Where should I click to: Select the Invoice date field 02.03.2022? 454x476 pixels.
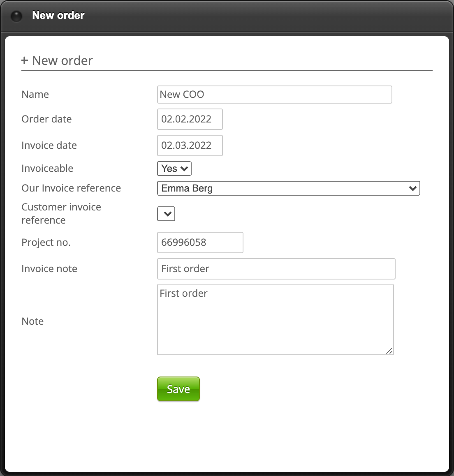coord(190,146)
